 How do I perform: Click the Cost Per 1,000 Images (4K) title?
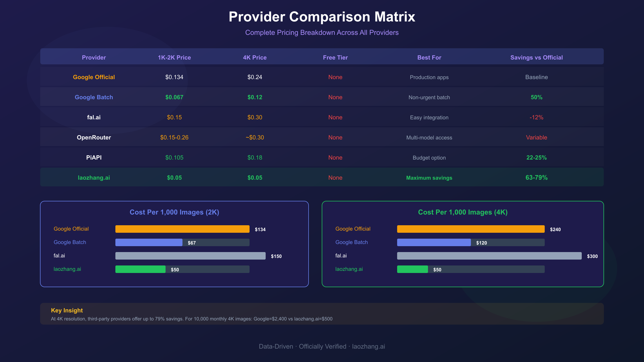tap(463, 212)
